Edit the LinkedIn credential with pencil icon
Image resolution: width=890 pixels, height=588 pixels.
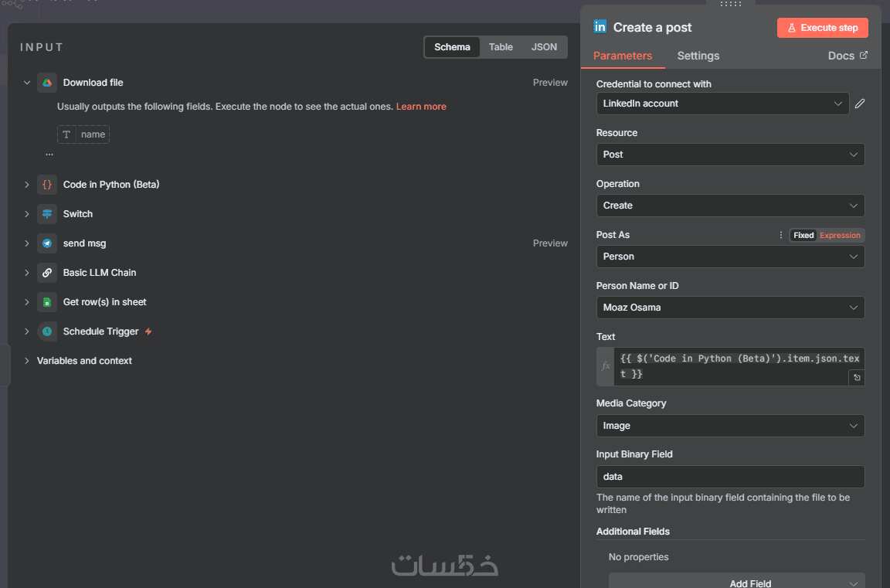coord(860,104)
